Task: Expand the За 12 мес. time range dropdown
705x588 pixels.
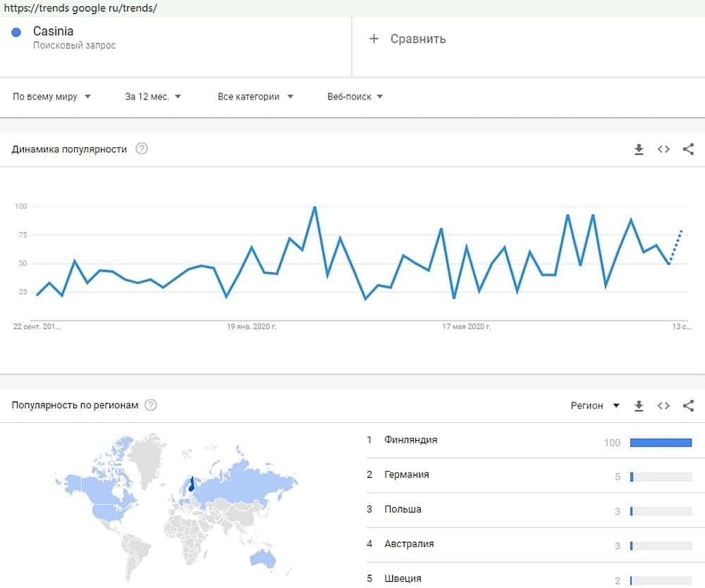Action: coord(153,97)
